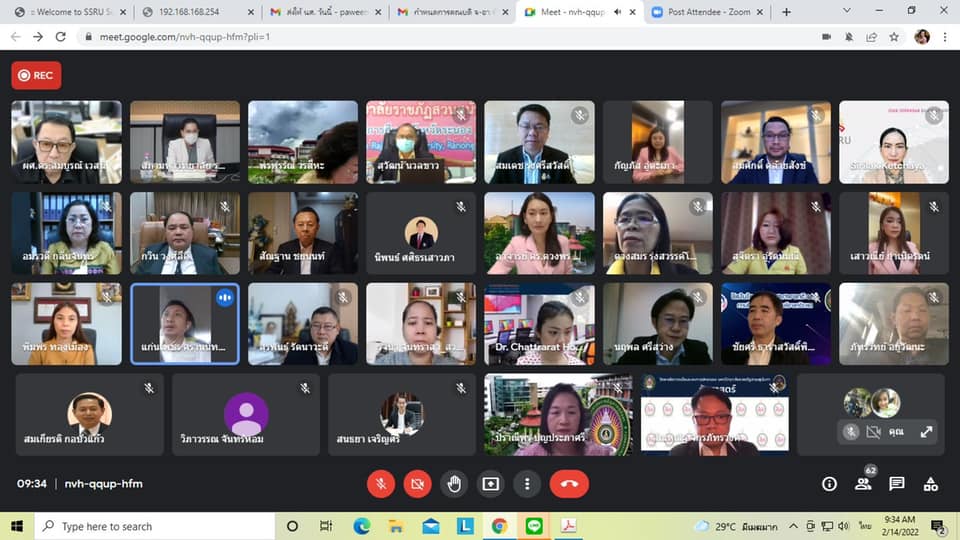Open the Activities panel icon
Screen dimensions: 960x540
931,484
